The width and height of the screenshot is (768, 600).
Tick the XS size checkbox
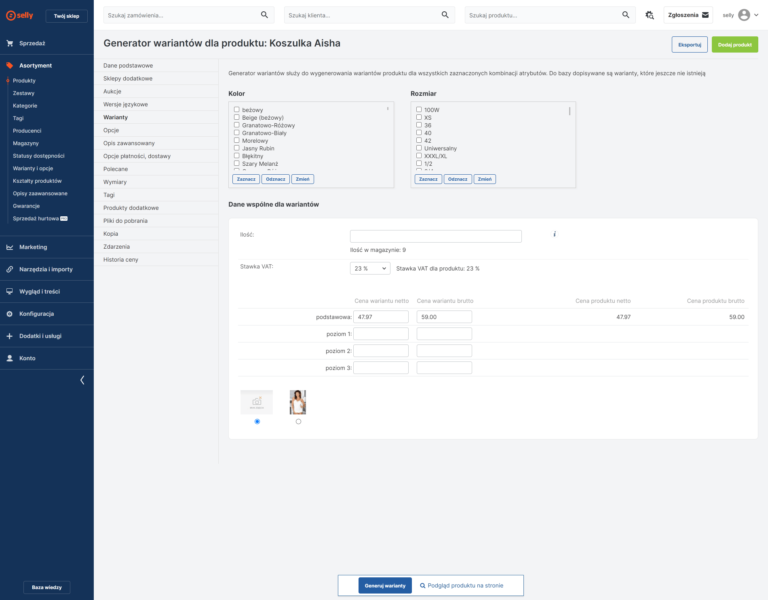pos(419,117)
